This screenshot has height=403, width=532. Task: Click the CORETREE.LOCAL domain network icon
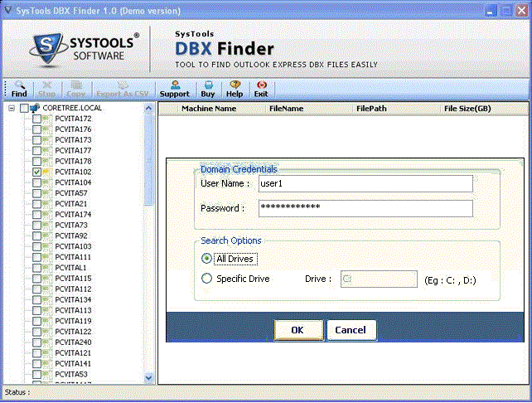coord(35,109)
